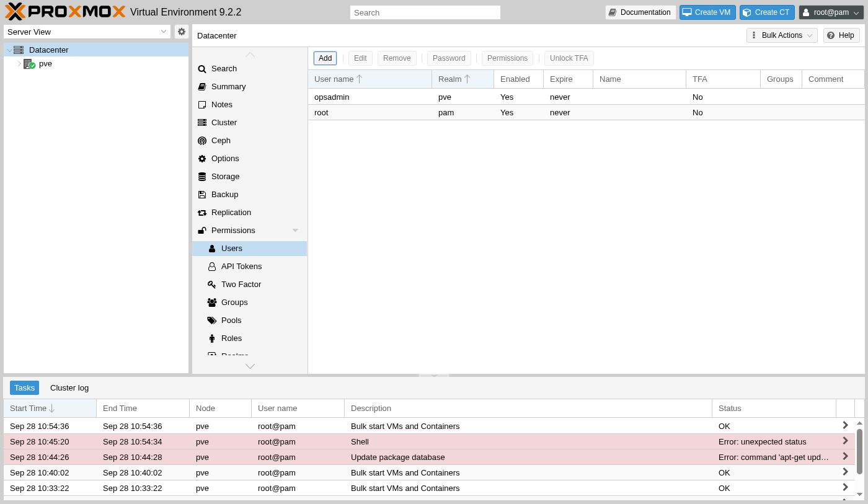Open details arrow for Update package database
868x504 pixels.
[845, 456]
